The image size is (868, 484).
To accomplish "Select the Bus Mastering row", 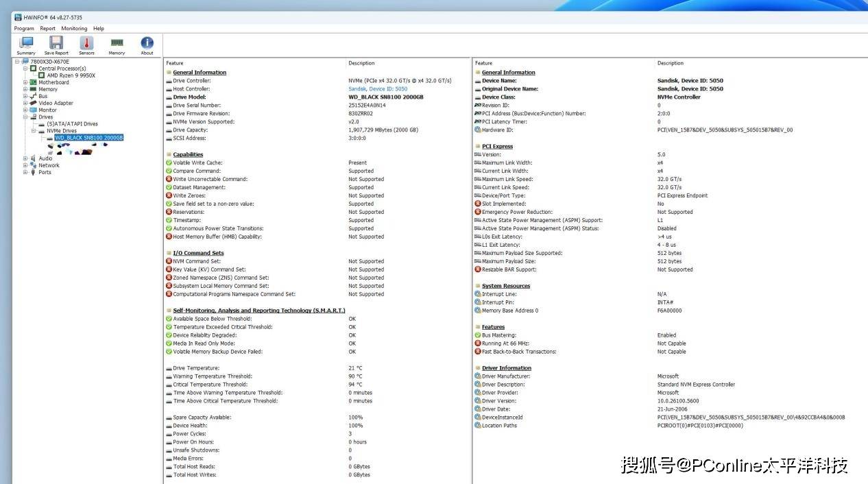I will 669,335.
